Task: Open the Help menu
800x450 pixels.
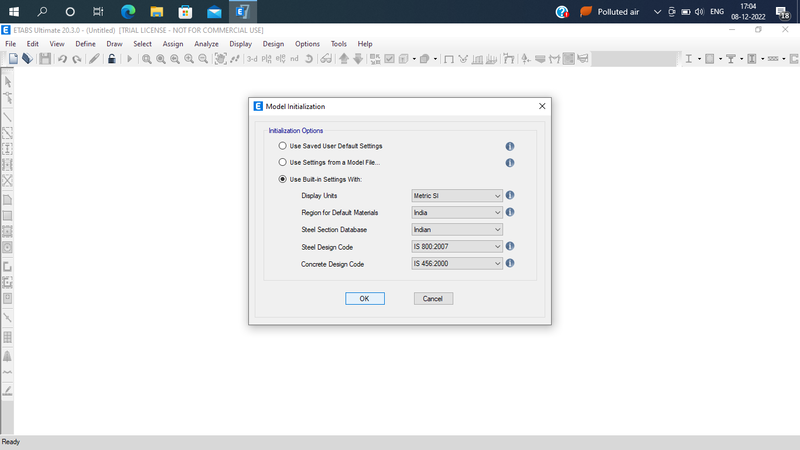Action: [x=365, y=44]
